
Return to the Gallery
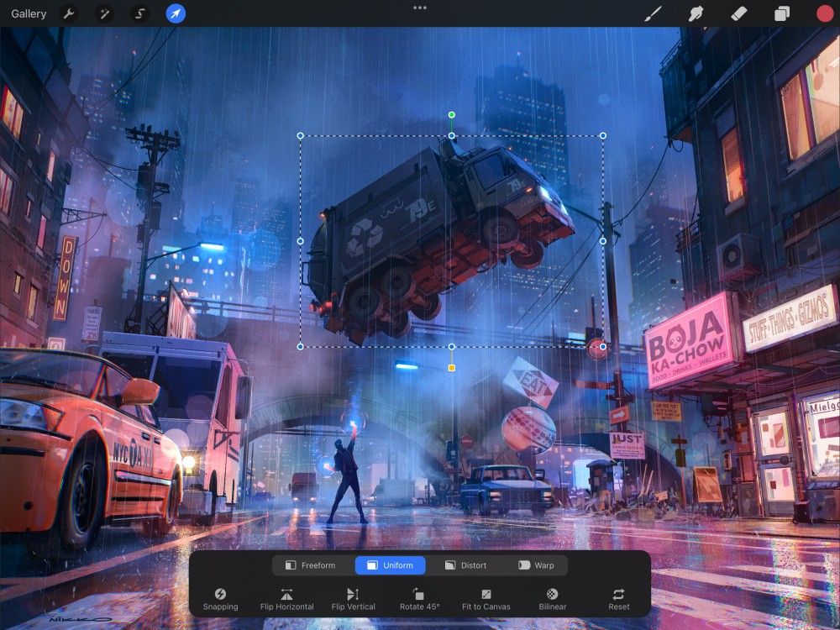coord(29,13)
